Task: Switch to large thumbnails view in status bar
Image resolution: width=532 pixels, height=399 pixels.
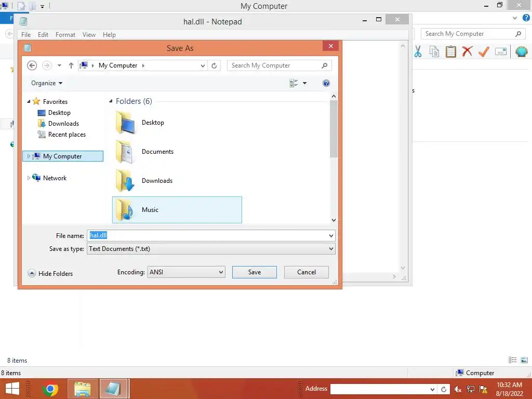Action: 524,360
